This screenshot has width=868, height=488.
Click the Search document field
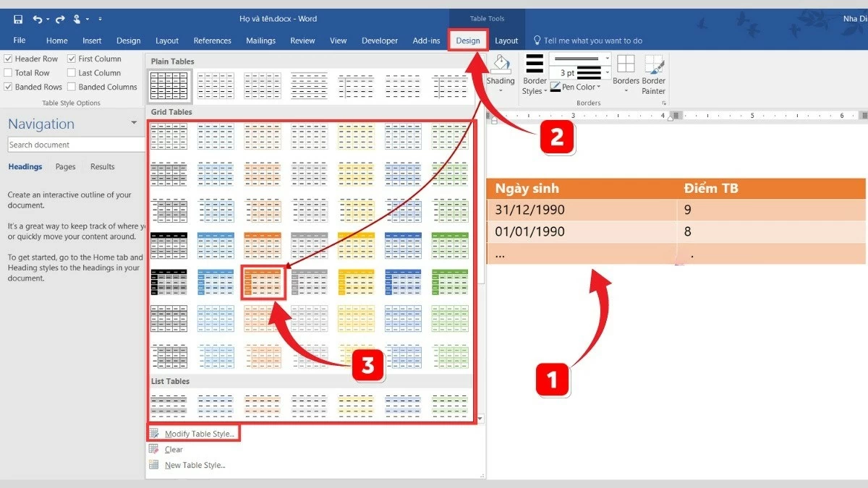coord(76,145)
